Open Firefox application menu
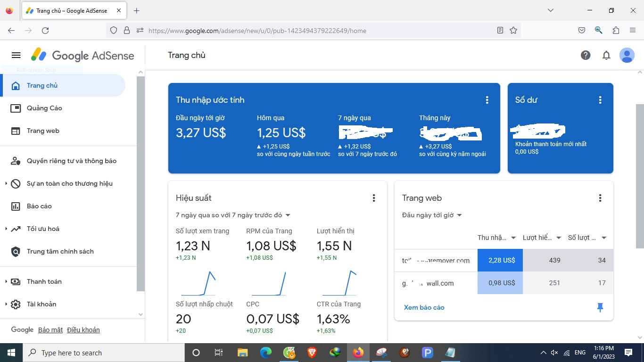Viewport: 644px width, 362px height. [633, 30]
